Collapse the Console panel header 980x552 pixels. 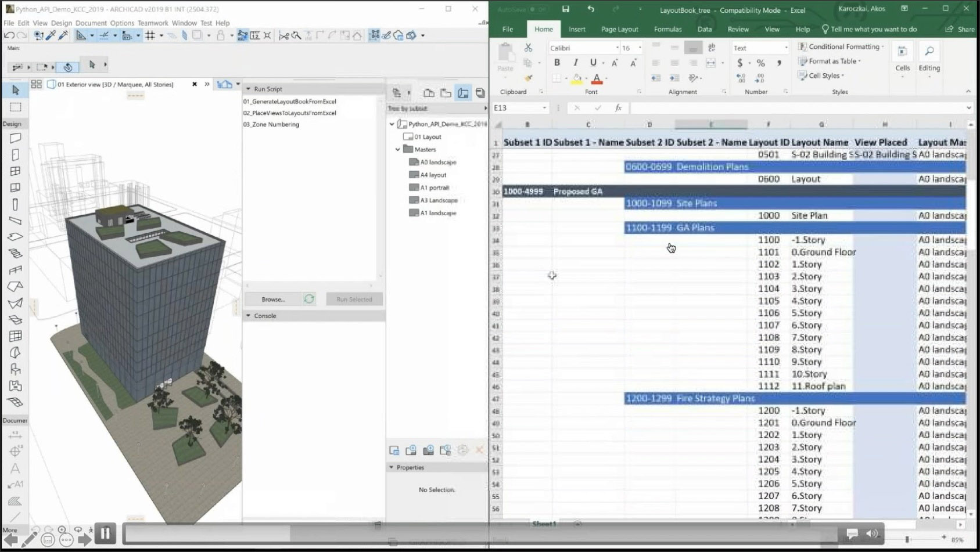point(248,316)
